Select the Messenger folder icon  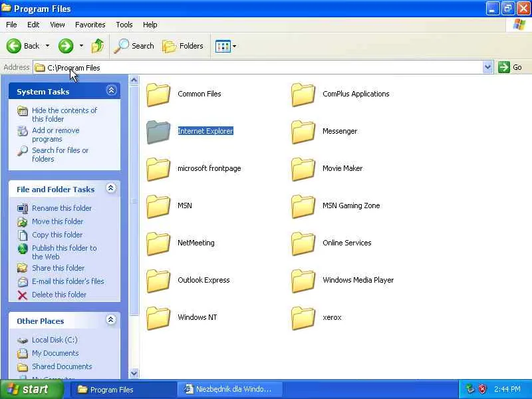click(303, 132)
